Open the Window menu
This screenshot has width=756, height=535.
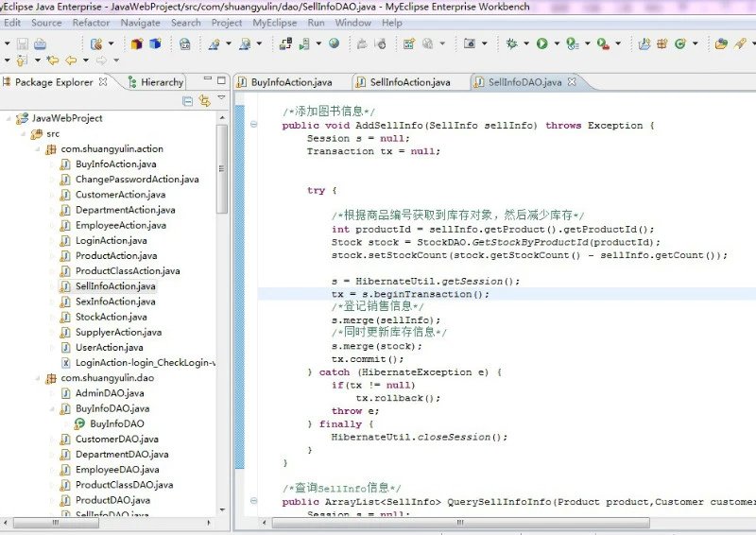[x=352, y=23]
